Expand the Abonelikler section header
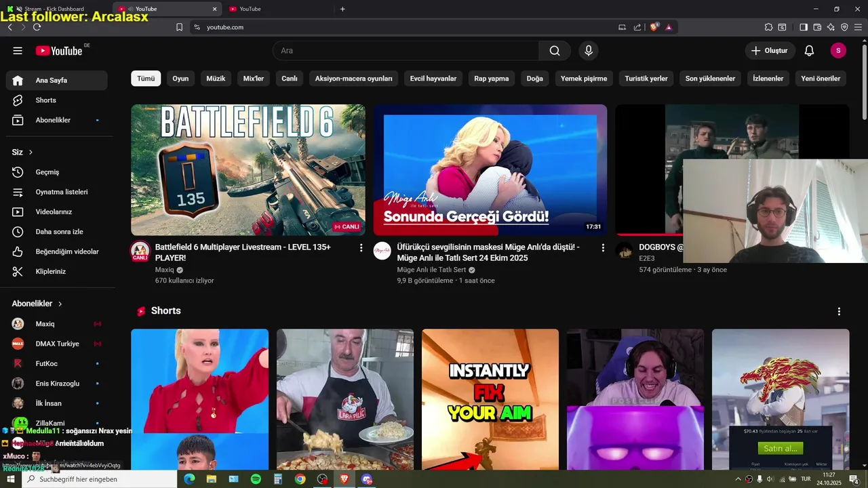 coord(37,304)
